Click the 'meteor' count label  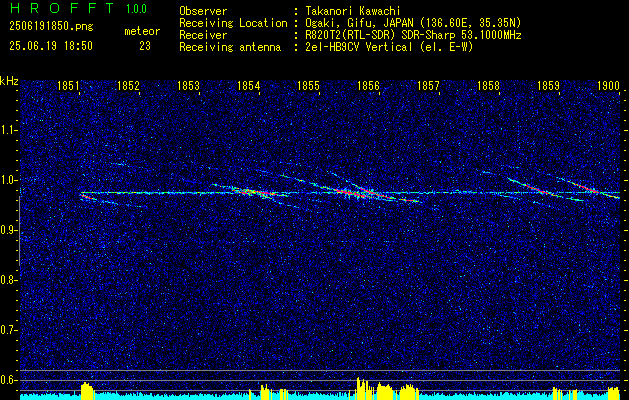click(x=142, y=31)
